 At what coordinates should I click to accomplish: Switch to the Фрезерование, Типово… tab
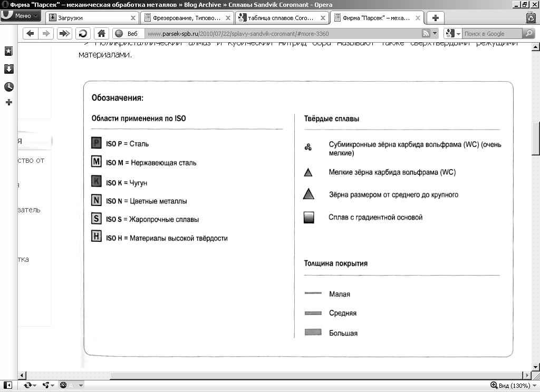tap(187, 17)
